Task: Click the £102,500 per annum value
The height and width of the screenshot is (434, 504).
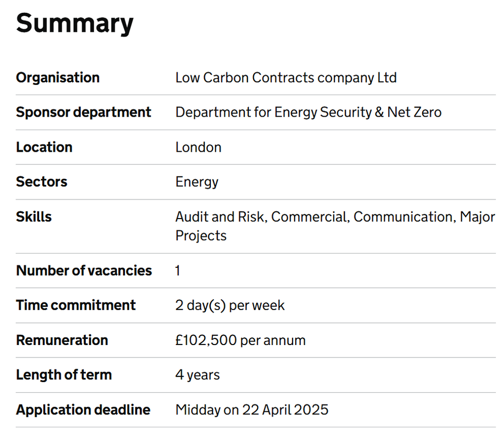Action: tap(241, 340)
